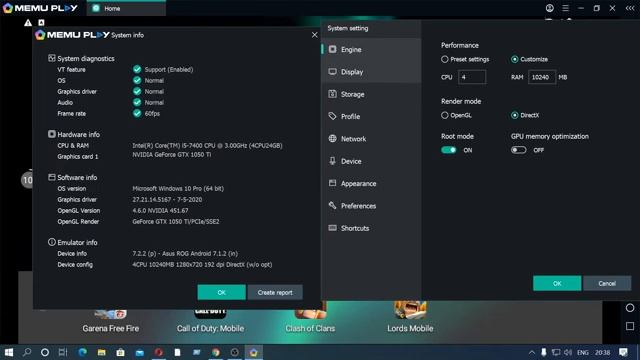The image size is (640, 360).
Task: Click the Hardware info section icon
Action: coord(52,134)
